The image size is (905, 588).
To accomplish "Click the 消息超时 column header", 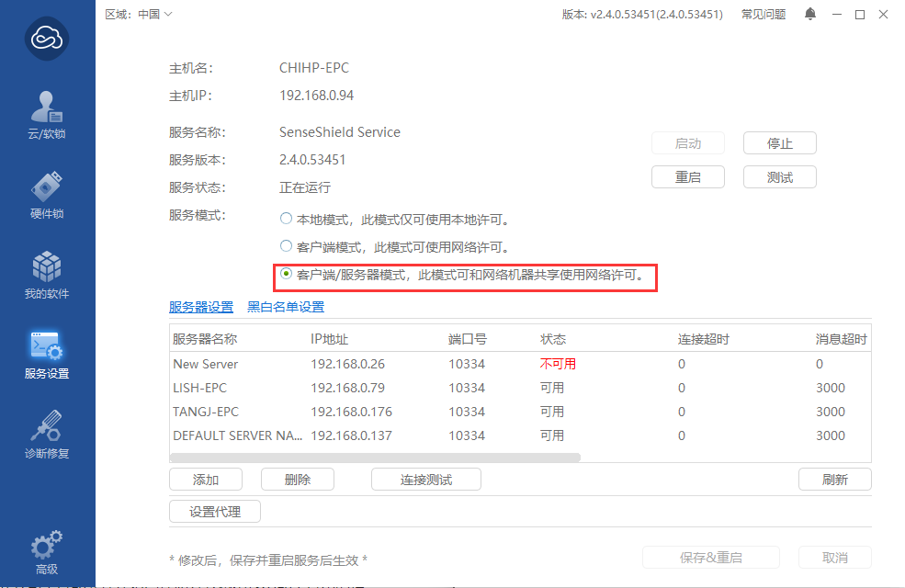I will coord(842,339).
